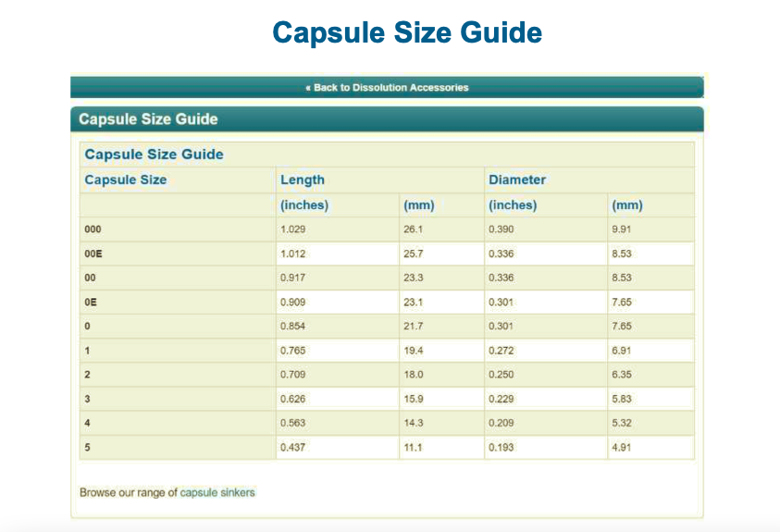Select diameter value 5.32 mm
The image size is (780, 532).
pyautogui.click(x=621, y=423)
